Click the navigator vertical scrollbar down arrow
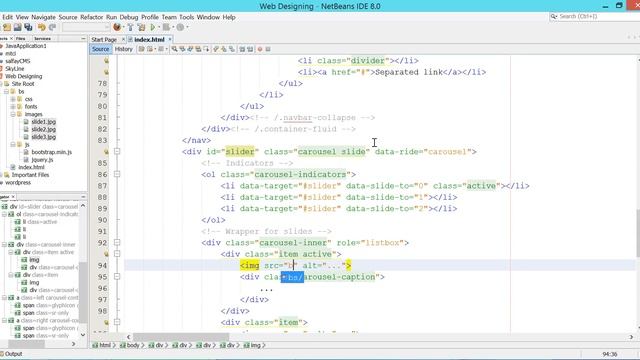This screenshot has width=640, height=360. point(83,335)
